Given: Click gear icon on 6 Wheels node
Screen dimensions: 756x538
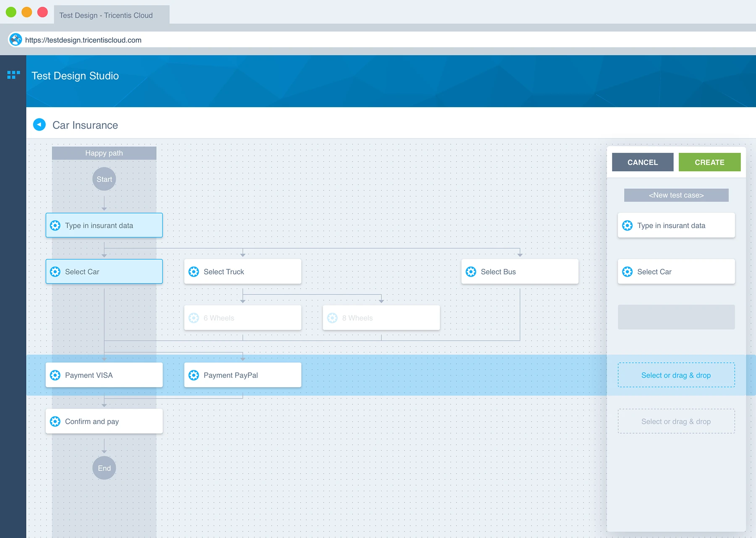Looking at the screenshot, I should coord(194,318).
